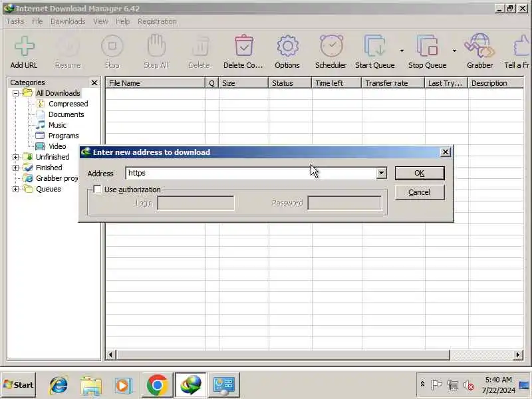
Task: Open the File menu
Action: coord(37,21)
